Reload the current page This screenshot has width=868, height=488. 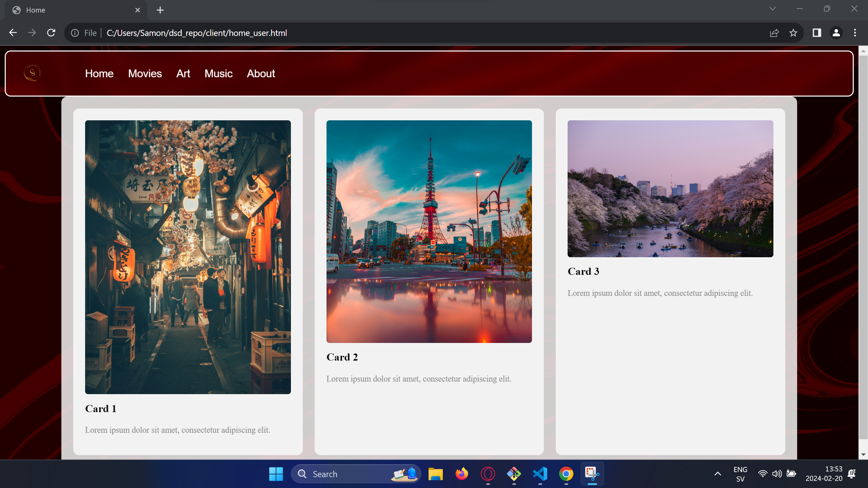[51, 33]
